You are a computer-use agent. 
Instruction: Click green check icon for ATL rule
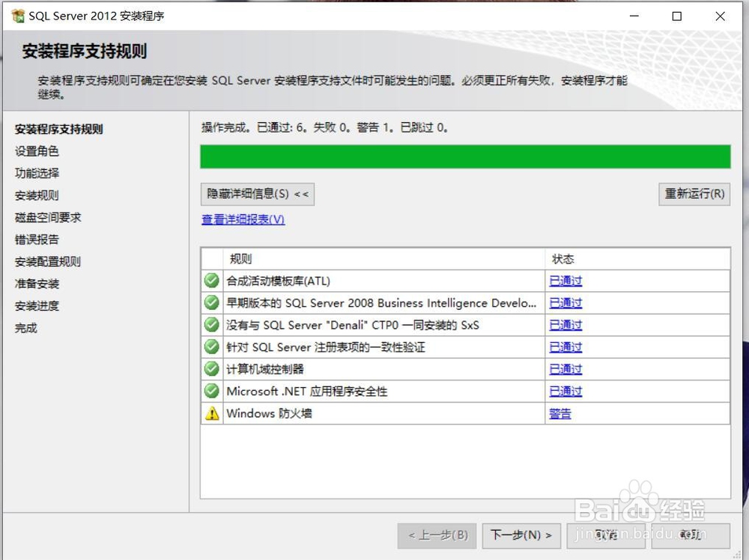212,280
